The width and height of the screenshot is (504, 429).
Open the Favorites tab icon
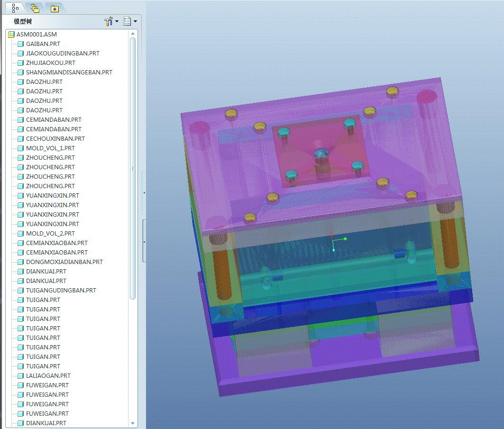coord(55,9)
